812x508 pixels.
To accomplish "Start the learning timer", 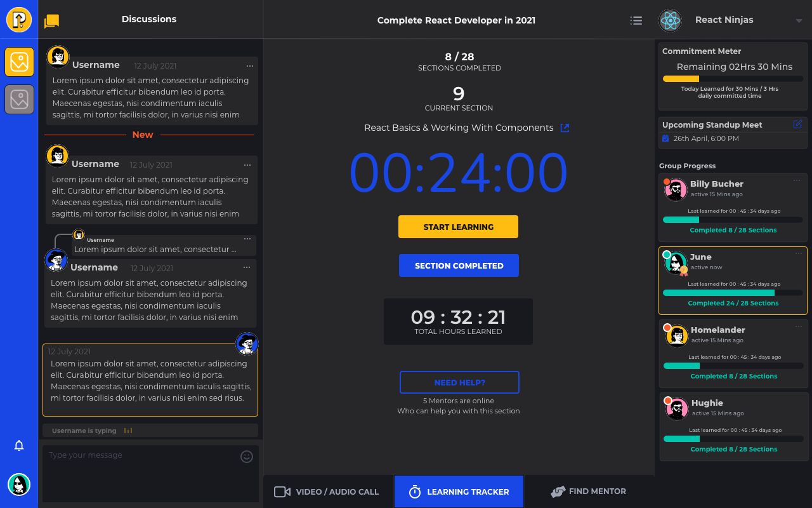I will tap(458, 227).
